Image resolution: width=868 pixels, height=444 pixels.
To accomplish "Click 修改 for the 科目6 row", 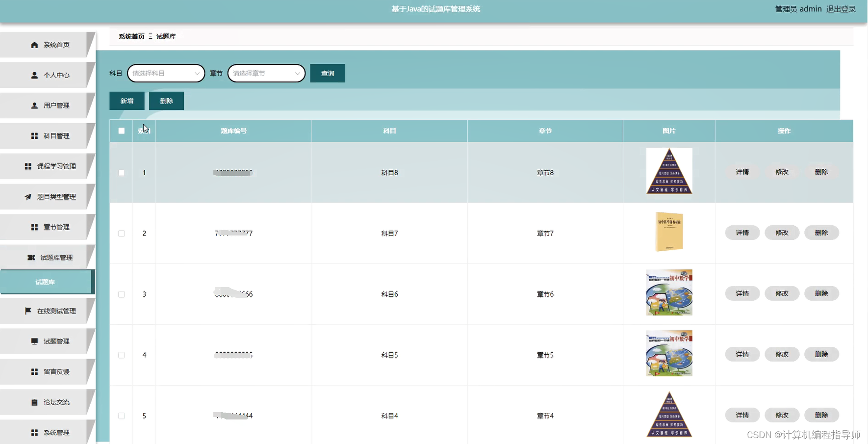I will [782, 293].
